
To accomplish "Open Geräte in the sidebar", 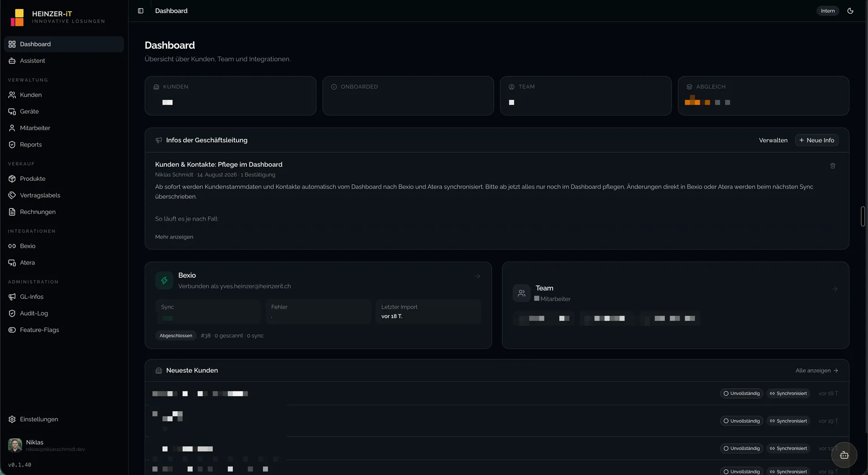I will click(x=64, y=112).
